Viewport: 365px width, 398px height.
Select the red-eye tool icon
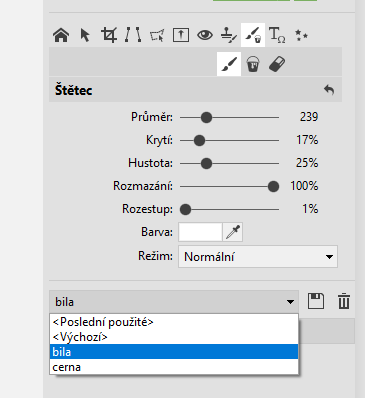(x=205, y=35)
